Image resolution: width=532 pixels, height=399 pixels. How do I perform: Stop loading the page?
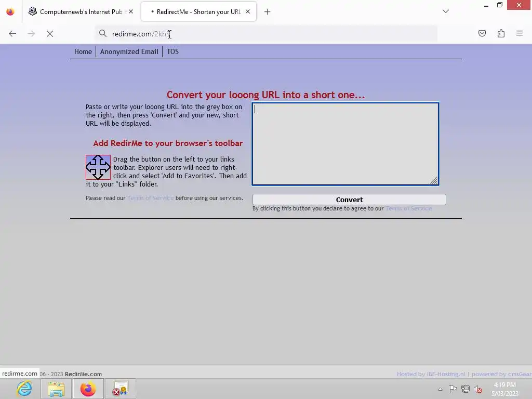50,34
